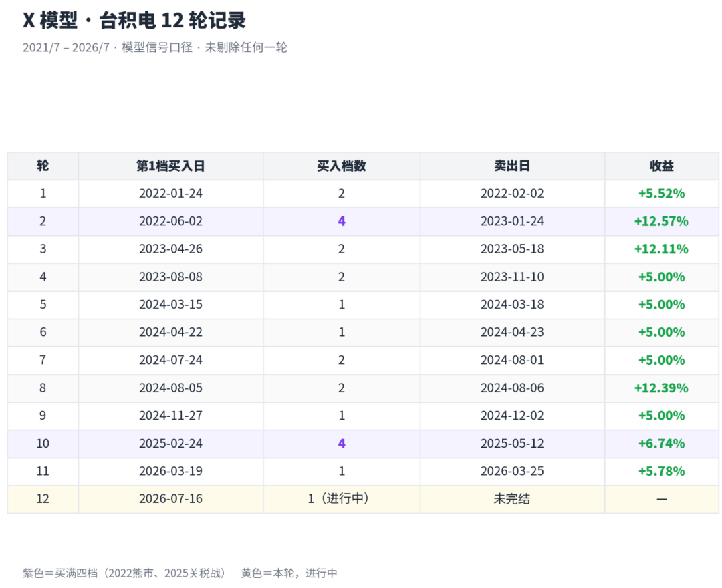This screenshot has width=722, height=588.
Task: Click the purple 4 in round 10
Action: (342, 444)
